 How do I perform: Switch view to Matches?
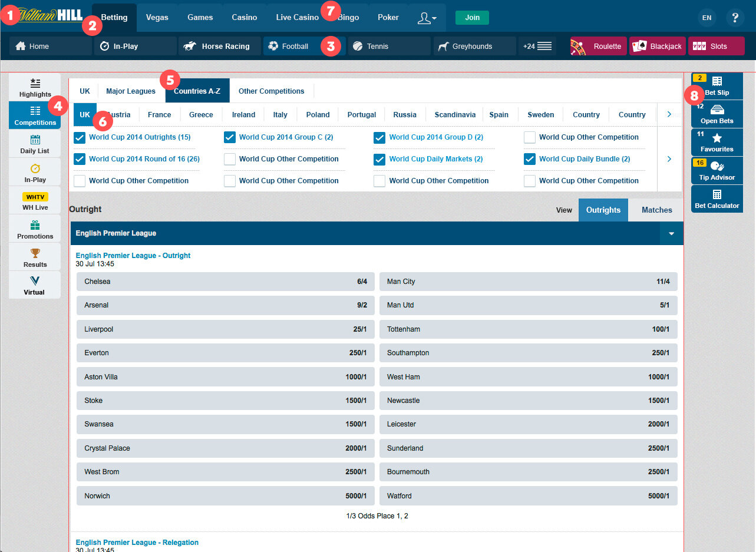point(657,210)
